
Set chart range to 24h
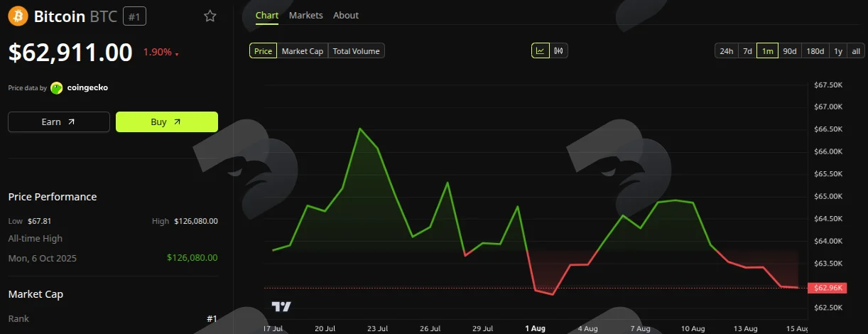point(726,50)
